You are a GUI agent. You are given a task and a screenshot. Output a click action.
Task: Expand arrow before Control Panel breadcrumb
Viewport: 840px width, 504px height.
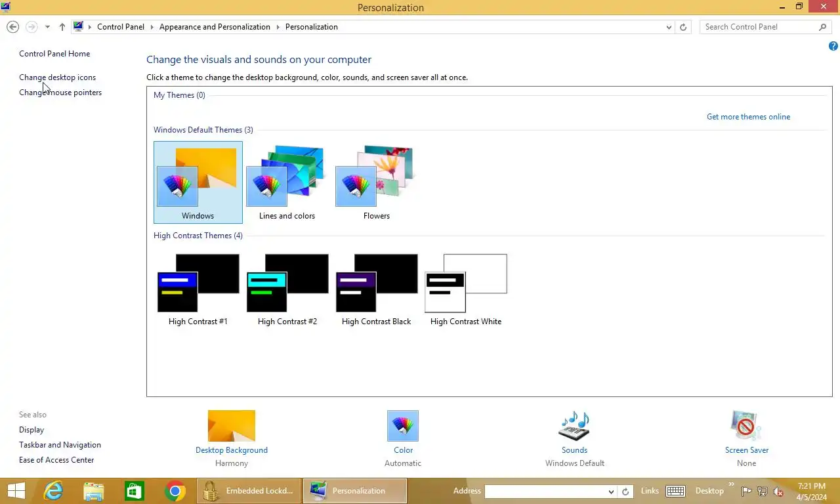[x=90, y=27]
